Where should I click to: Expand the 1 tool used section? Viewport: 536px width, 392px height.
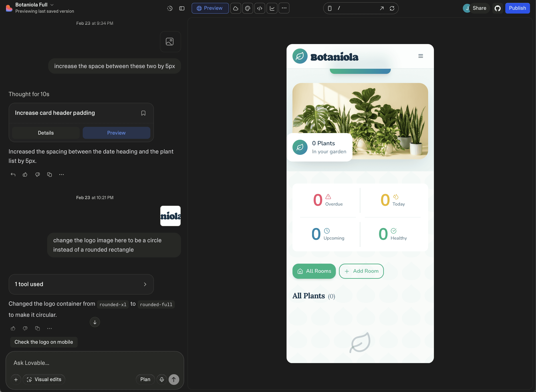click(x=81, y=284)
